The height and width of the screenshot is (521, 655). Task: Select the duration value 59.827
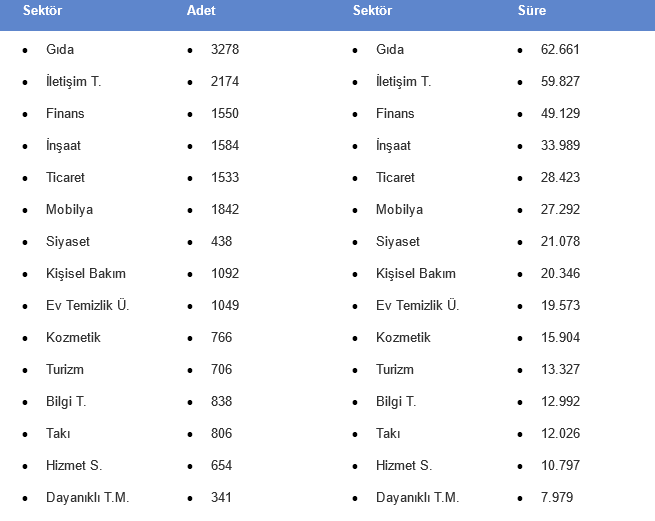coord(560,82)
